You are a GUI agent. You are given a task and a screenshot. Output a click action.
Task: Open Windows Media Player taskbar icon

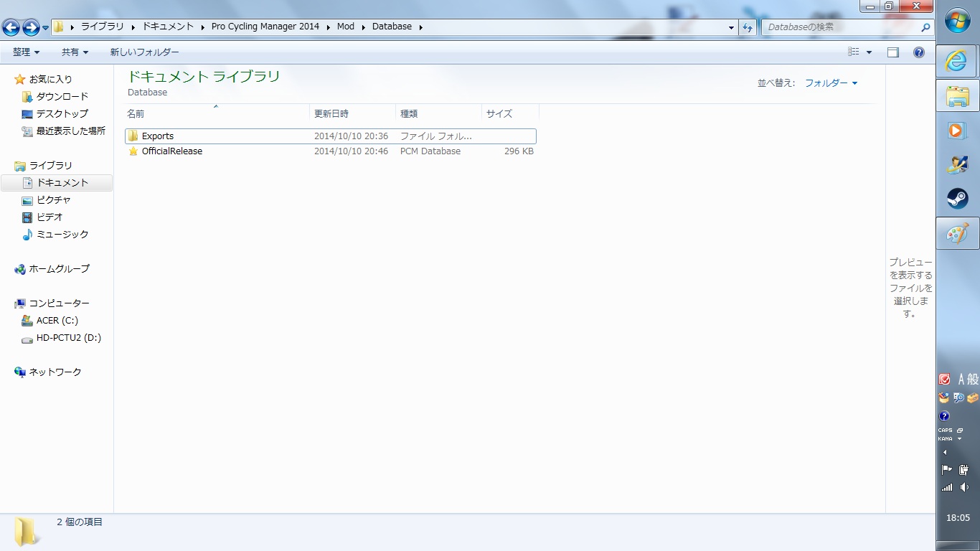click(x=957, y=131)
